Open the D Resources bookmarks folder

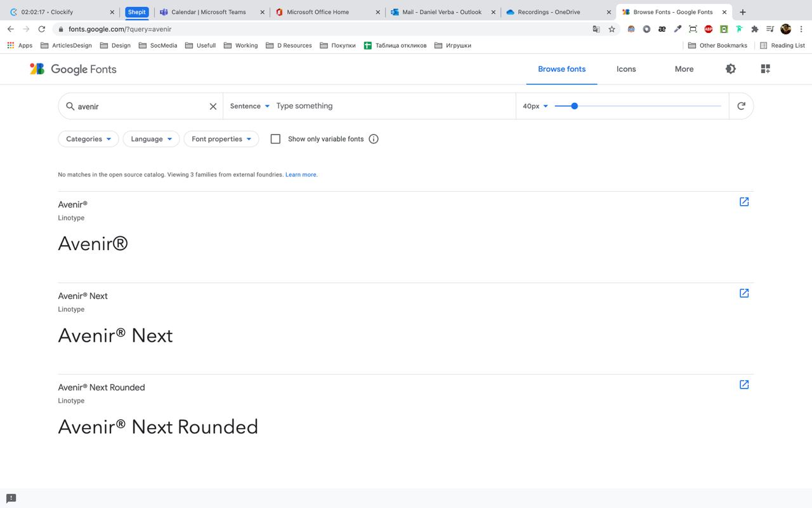point(289,46)
